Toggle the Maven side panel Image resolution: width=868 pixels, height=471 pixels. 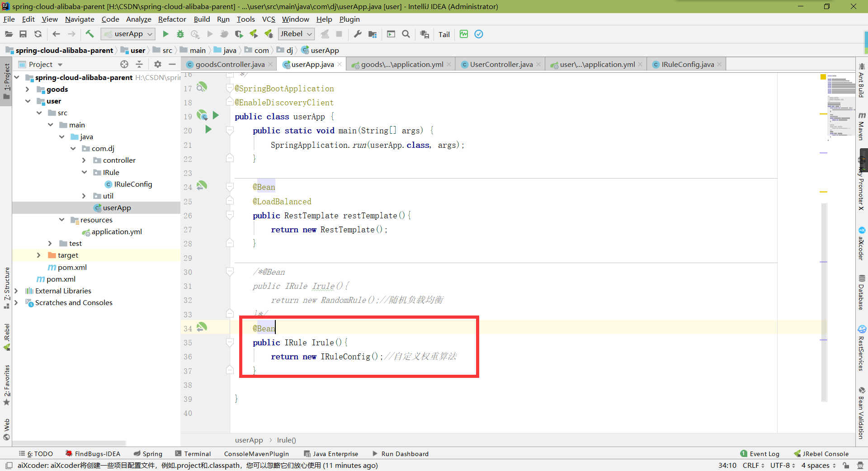point(862,126)
